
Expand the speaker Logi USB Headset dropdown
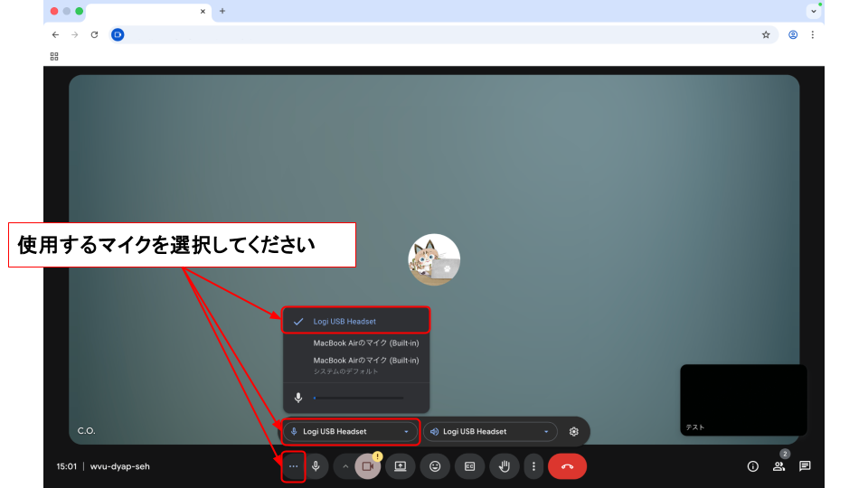[490, 431]
